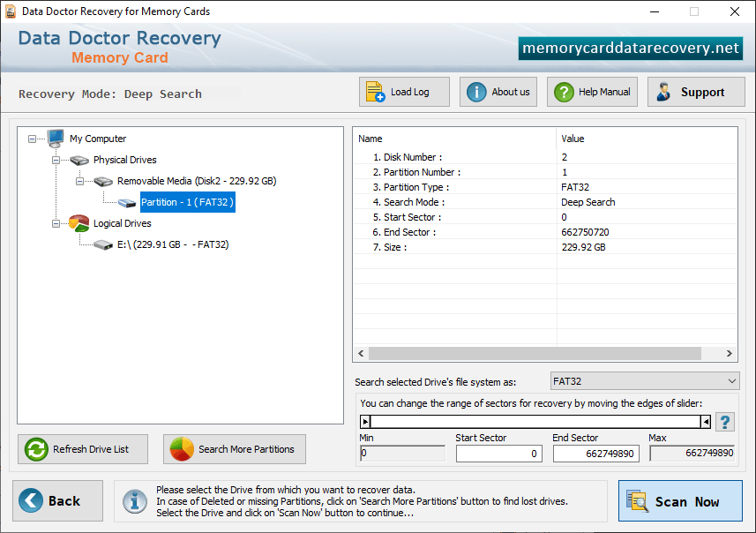This screenshot has height=533, width=756.
Task: Click the 'Deep Search' value cell
Action: click(x=588, y=202)
